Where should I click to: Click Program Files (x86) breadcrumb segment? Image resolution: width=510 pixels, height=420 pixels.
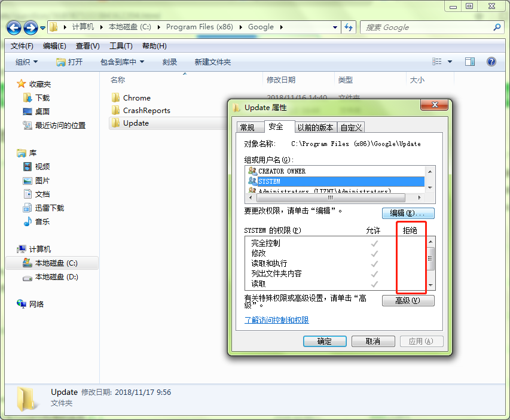199,27
